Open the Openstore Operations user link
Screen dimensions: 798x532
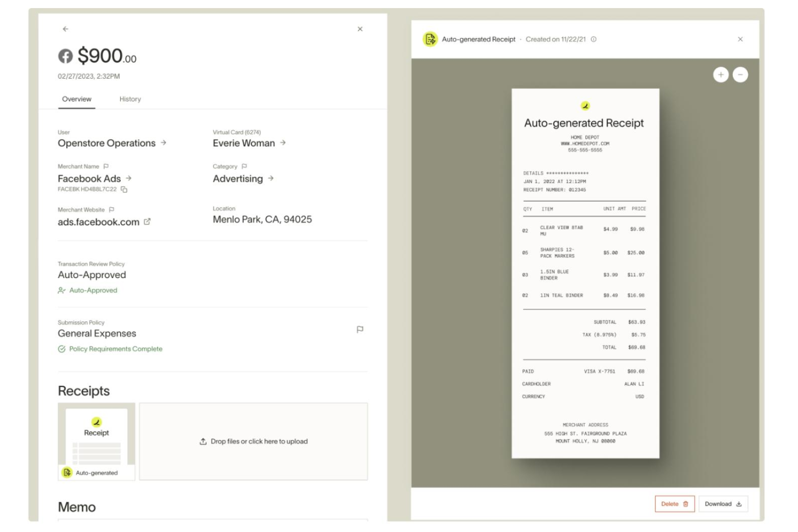pos(107,143)
